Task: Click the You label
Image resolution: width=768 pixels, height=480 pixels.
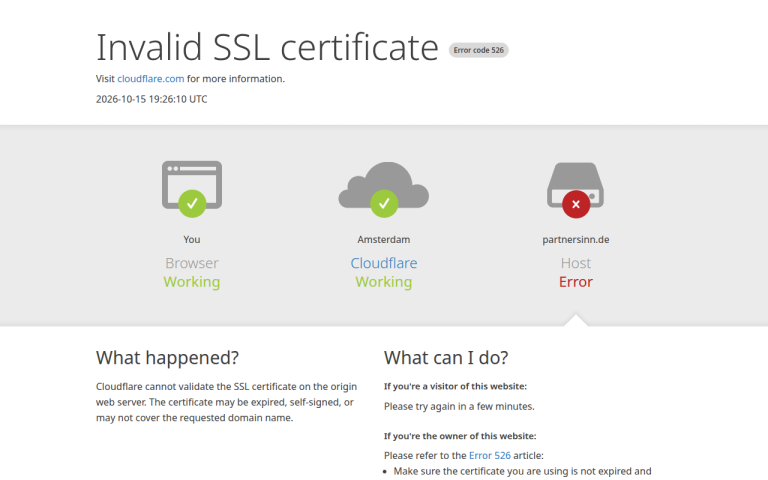Action: point(192,240)
